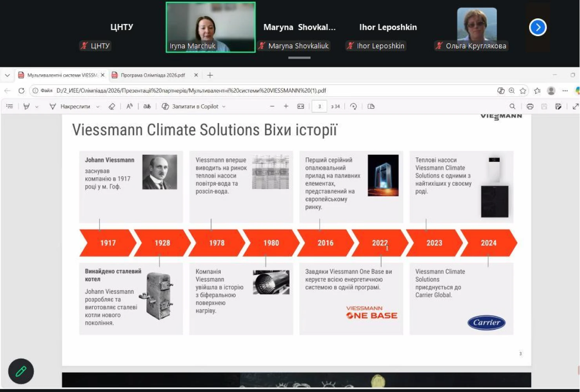Click the zoom in plus button
The height and width of the screenshot is (392, 580).
coord(286,106)
